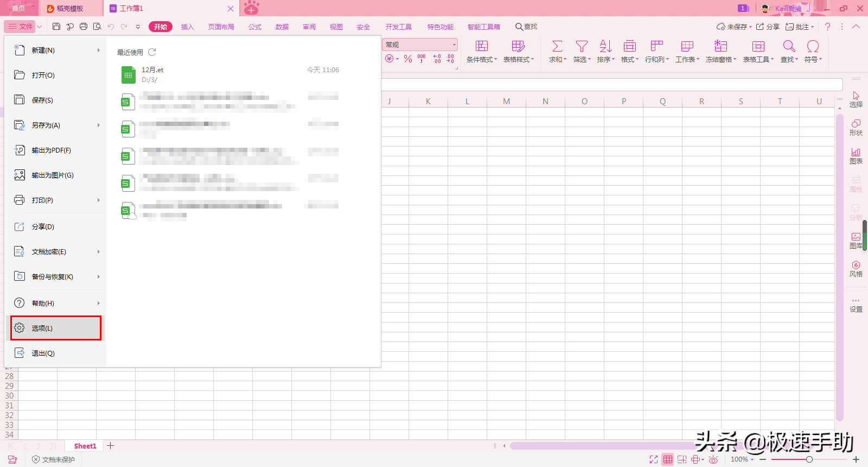Click the percent style icon

point(408,59)
